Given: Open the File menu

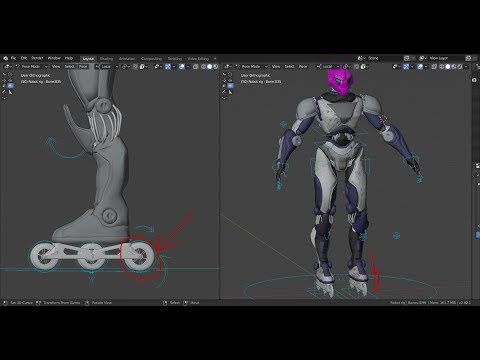Looking at the screenshot, I should pyautogui.click(x=13, y=58).
